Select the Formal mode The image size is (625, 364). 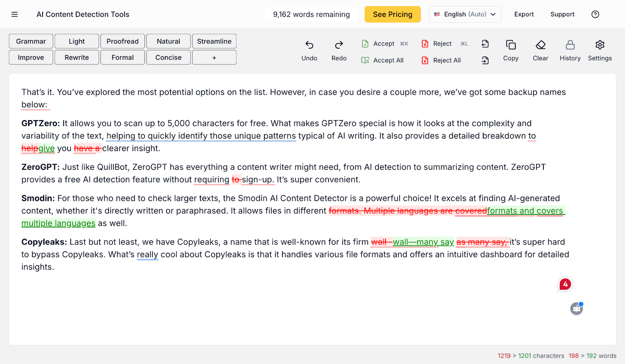click(123, 57)
